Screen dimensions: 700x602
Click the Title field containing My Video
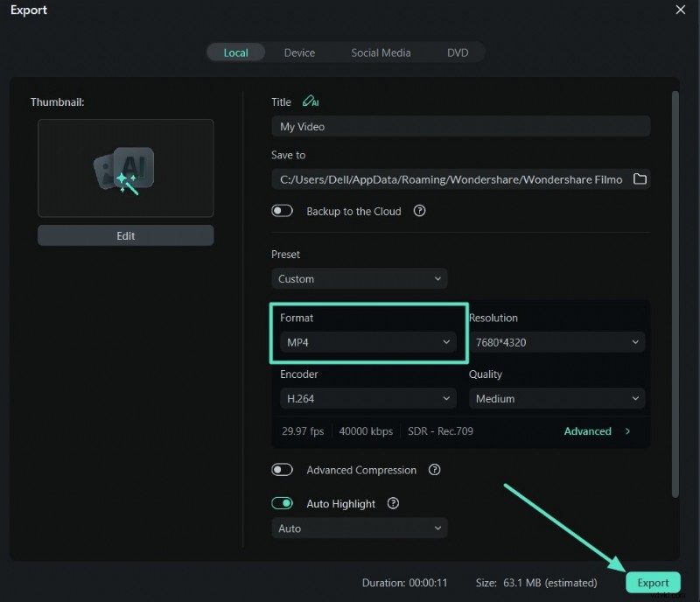tap(460, 127)
